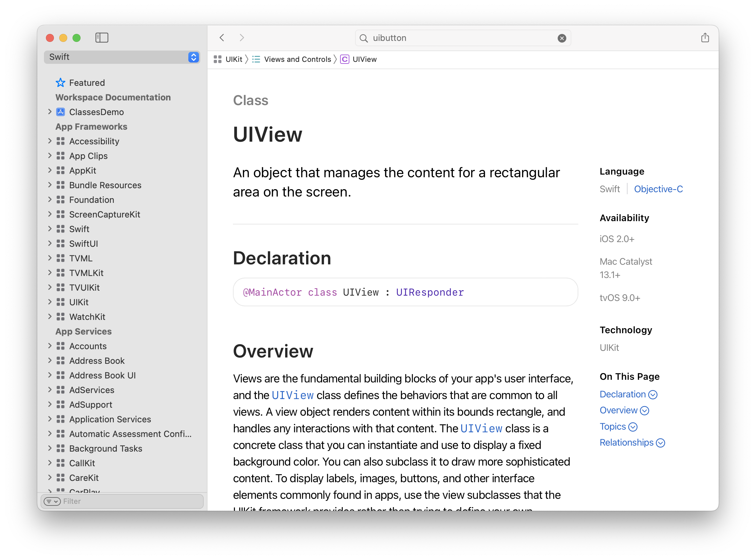Click the UIView class icon in breadcrumb

[x=345, y=59]
